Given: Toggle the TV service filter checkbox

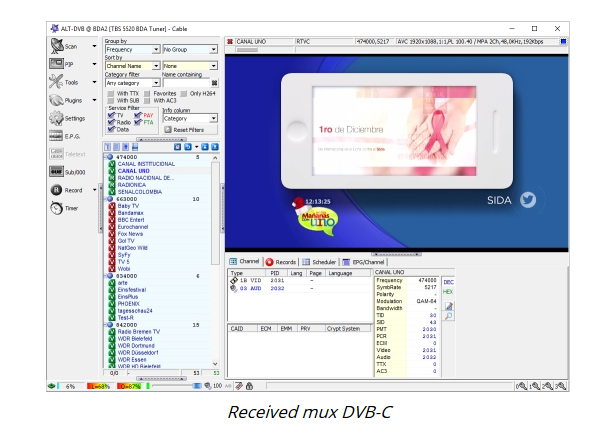Looking at the screenshot, I should (x=111, y=115).
